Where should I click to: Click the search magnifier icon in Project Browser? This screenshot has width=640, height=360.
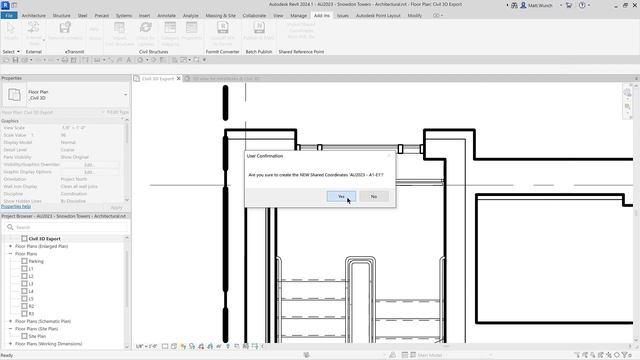click(x=10, y=227)
